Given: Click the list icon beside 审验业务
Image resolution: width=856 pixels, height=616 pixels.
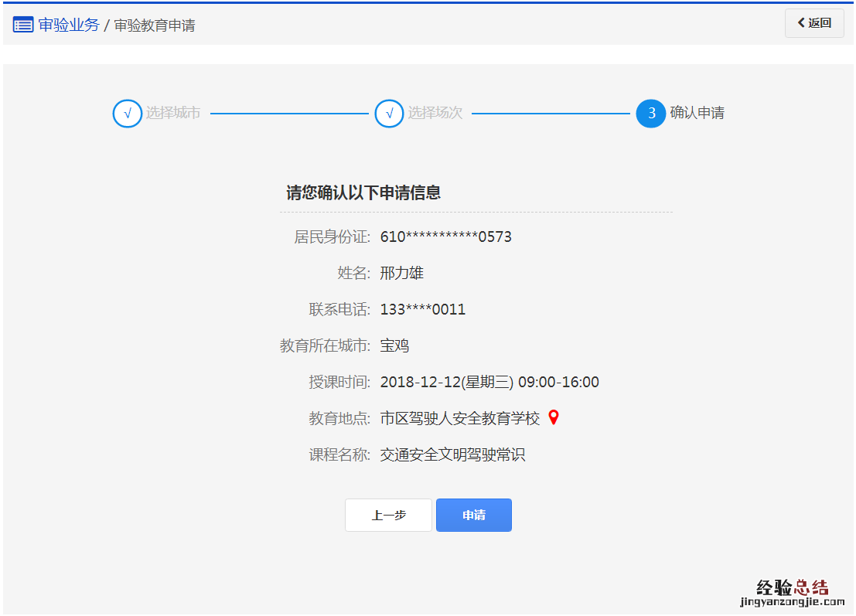Looking at the screenshot, I should click(23, 25).
